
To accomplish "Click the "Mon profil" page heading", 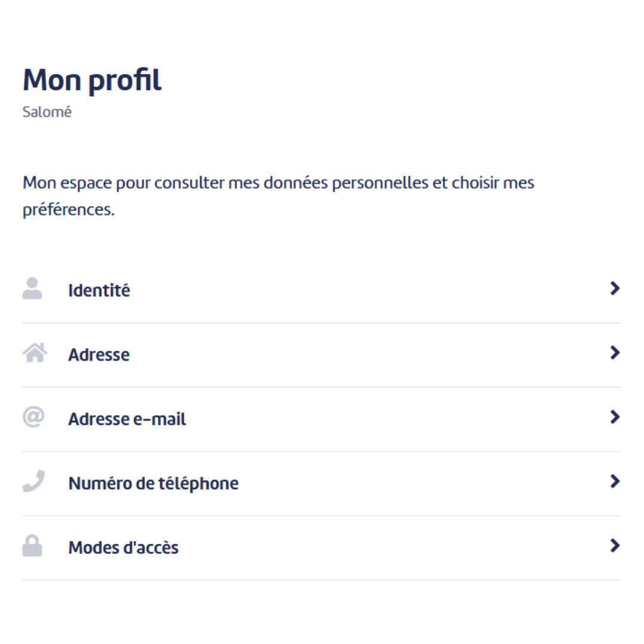I will (x=92, y=80).
